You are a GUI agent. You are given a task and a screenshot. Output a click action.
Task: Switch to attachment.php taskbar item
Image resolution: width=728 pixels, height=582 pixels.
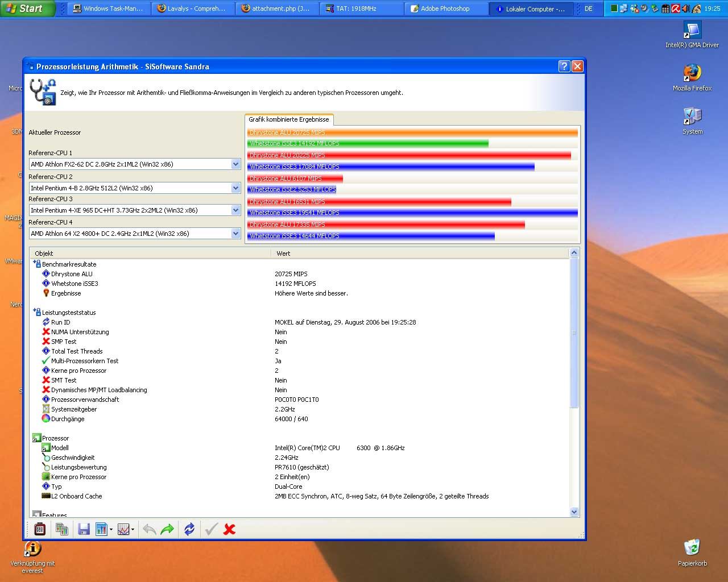coord(276,9)
